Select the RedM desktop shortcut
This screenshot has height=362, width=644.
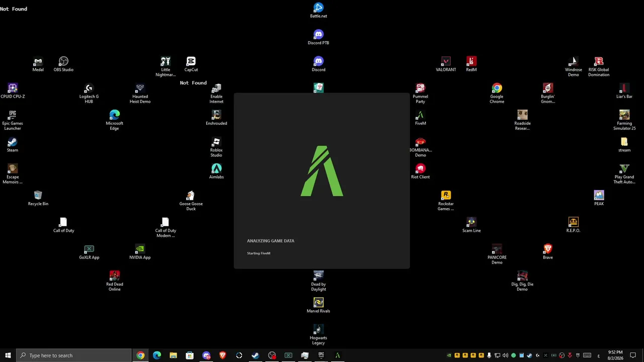click(471, 64)
